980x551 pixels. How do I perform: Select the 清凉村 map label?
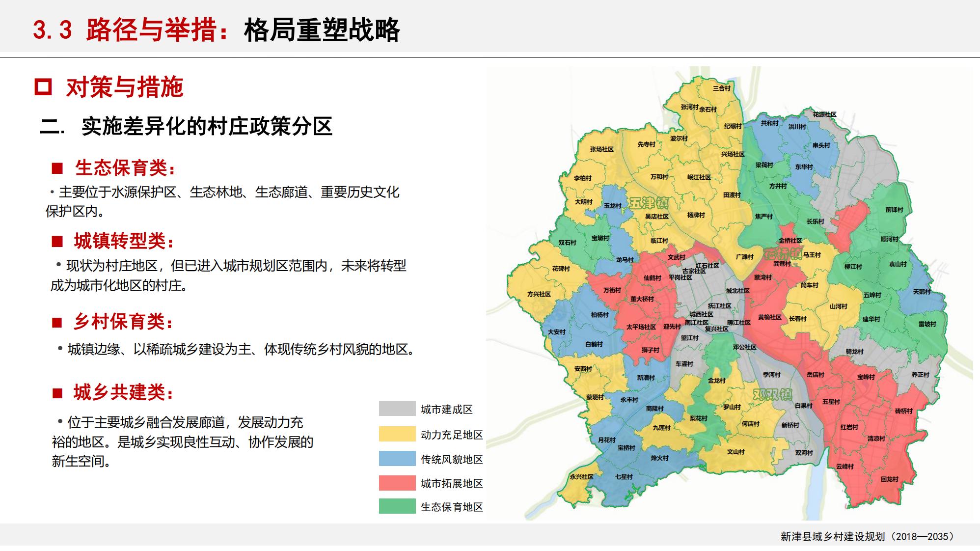point(876,439)
